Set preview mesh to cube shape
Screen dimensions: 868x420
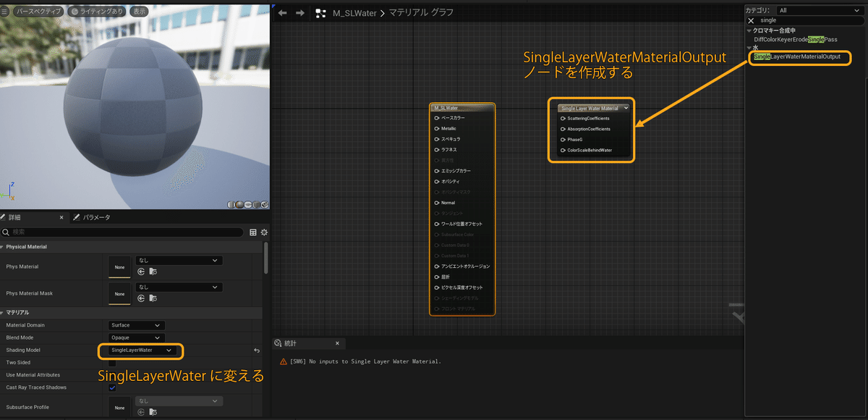257,205
